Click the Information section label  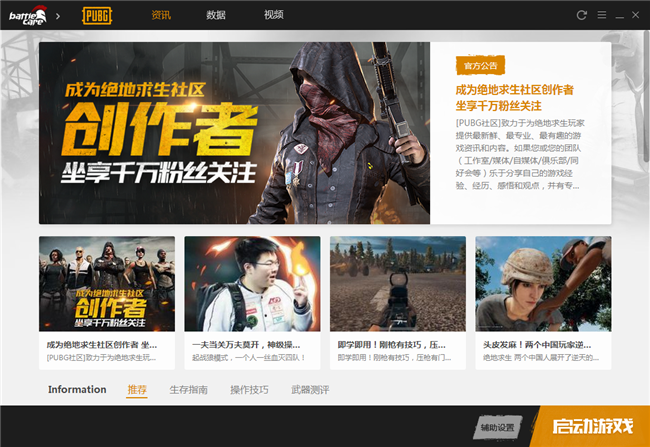pos(77,389)
